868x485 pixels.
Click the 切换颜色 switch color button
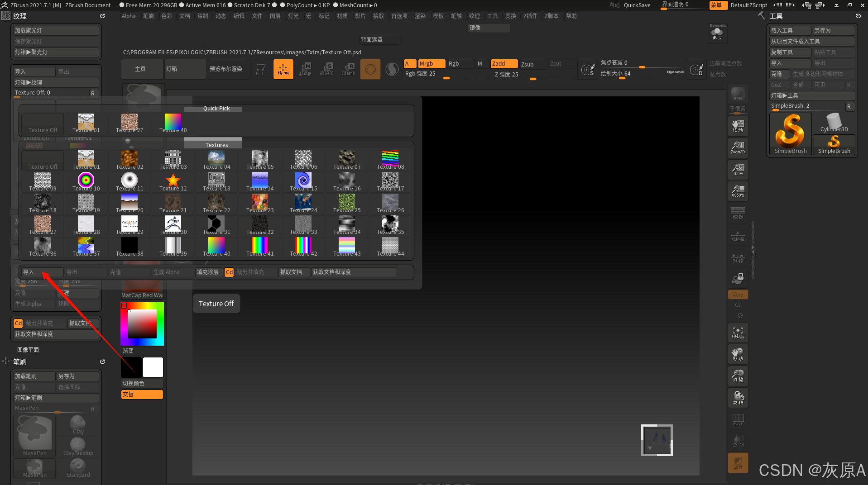[142, 384]
